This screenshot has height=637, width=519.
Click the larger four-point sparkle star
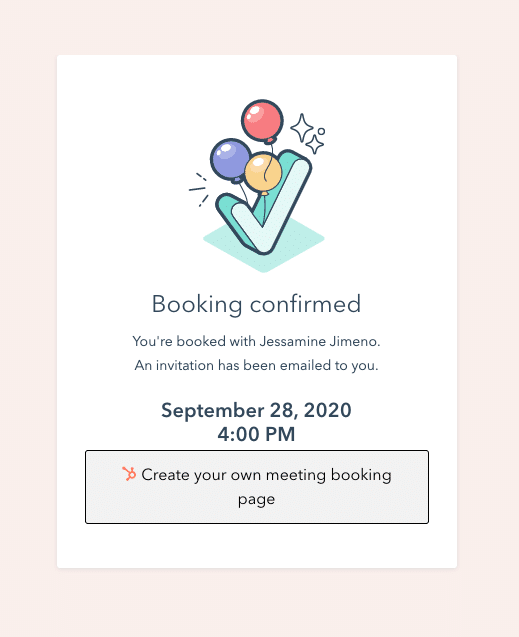pyautogui.click(x=302, y=128)
